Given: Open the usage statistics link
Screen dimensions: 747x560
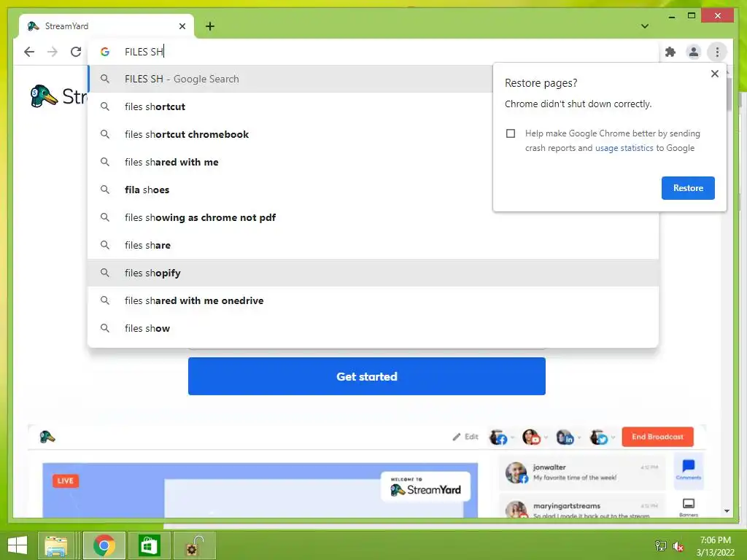Looking at the screenshot, I should [624, 148].
